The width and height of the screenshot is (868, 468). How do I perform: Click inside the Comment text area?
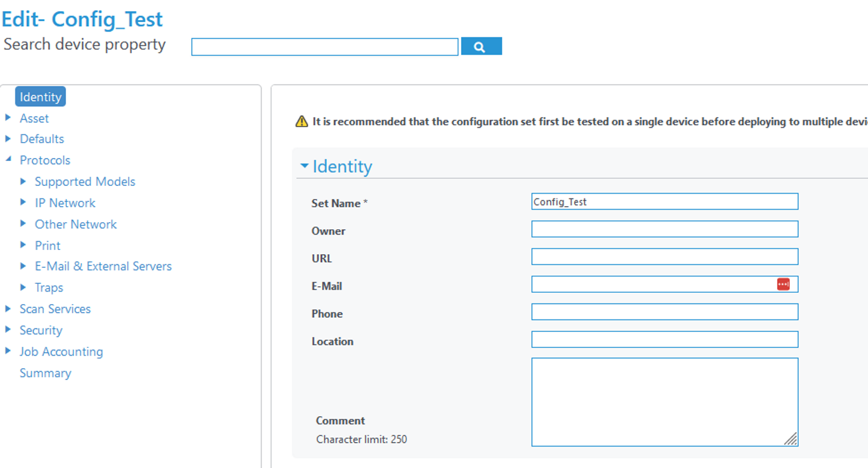point(664,401)
